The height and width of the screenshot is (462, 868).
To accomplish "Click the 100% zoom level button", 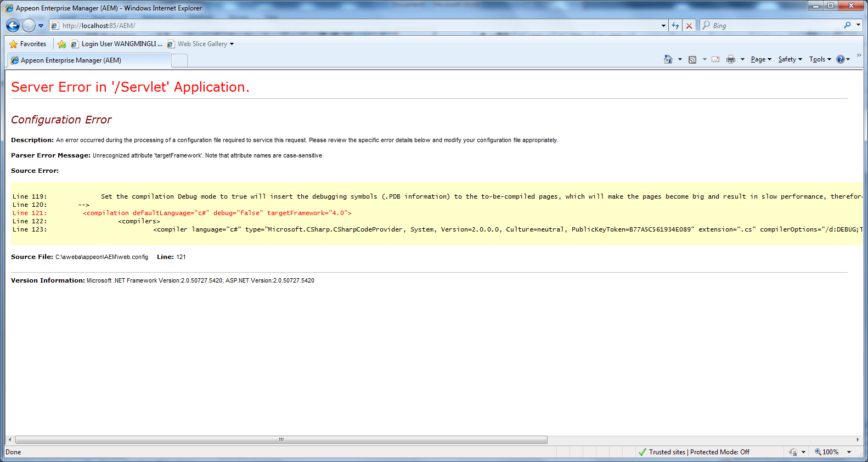I will (x=826, y=452).
